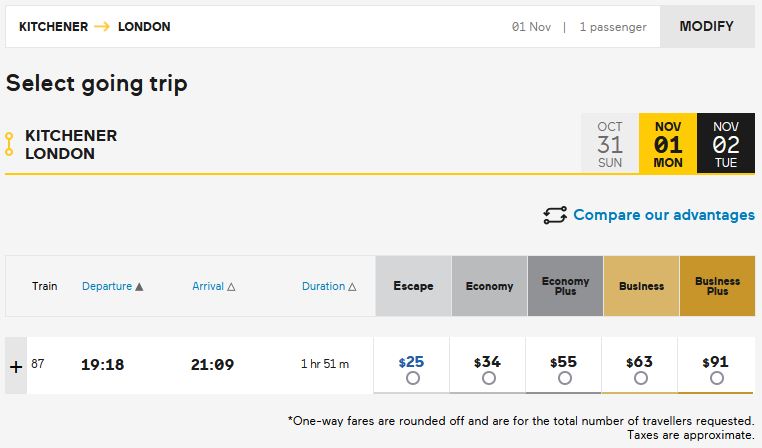Click the route arrow between Kitchener and London

(x=101, y=27)
